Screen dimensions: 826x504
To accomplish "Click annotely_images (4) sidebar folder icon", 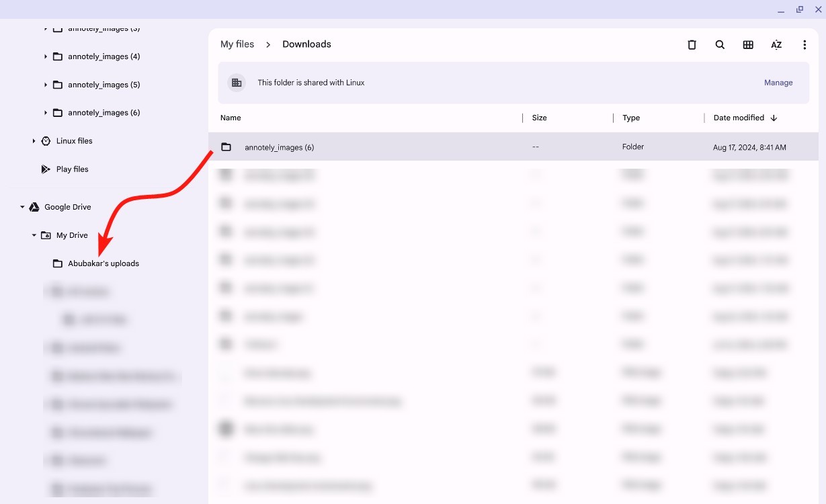I will (x=58, y=56).
